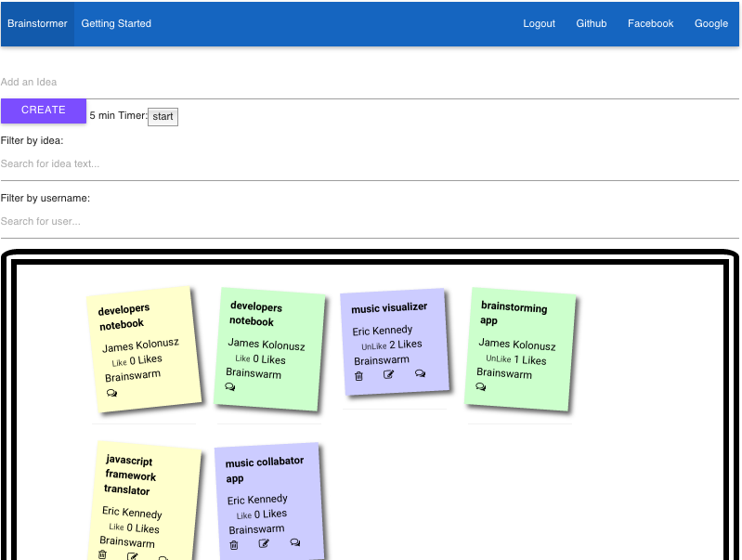Like the yellow developers notebook idea
The height and width of the screenshot is (560, 742).
[x=119, y=362]
